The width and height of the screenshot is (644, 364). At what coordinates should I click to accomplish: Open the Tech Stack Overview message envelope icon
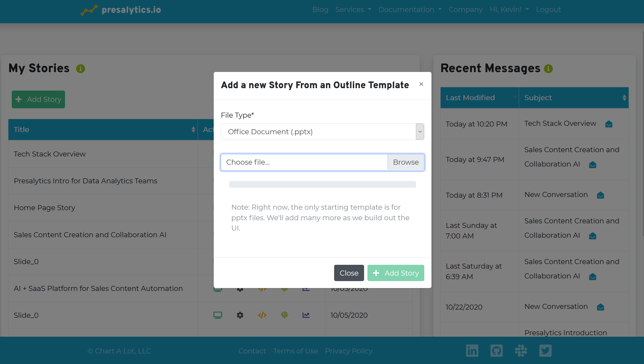pyautogui.click(x=609, y=124)
